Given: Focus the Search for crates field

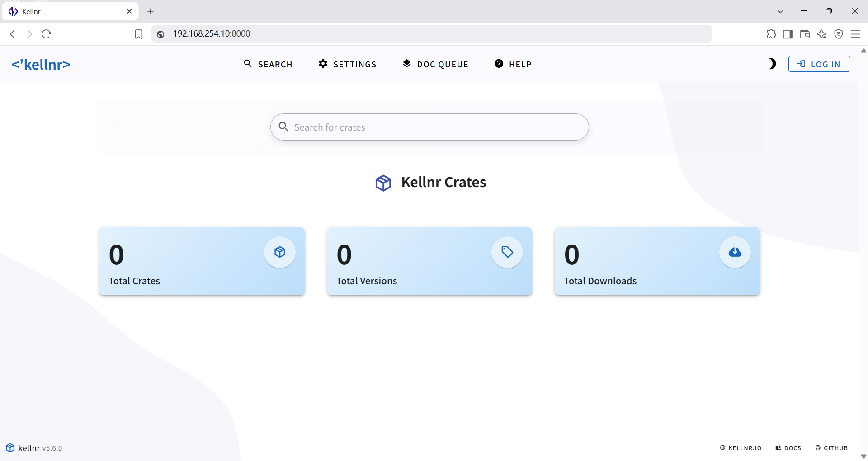Looking at the screenshot, I should point(429,127).
